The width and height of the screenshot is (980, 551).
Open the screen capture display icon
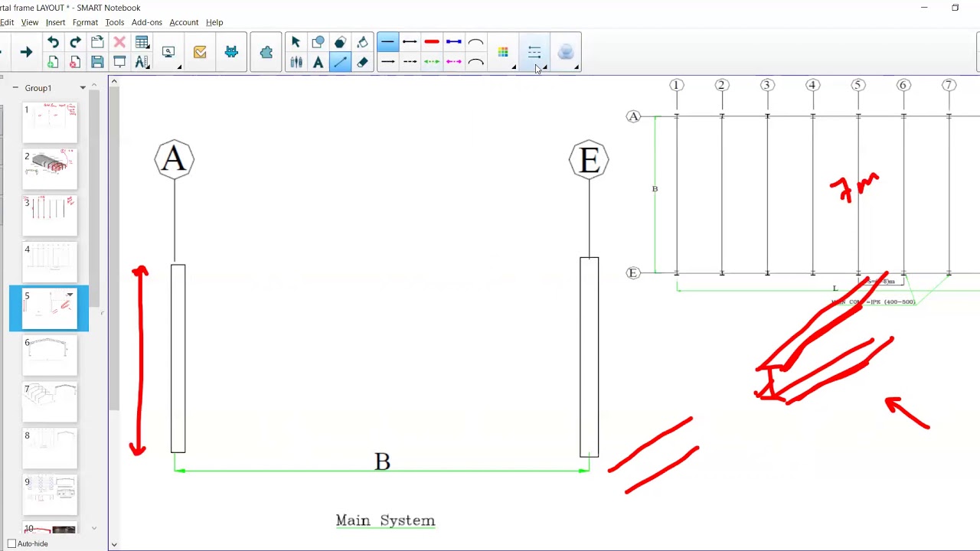click(168, 52)
